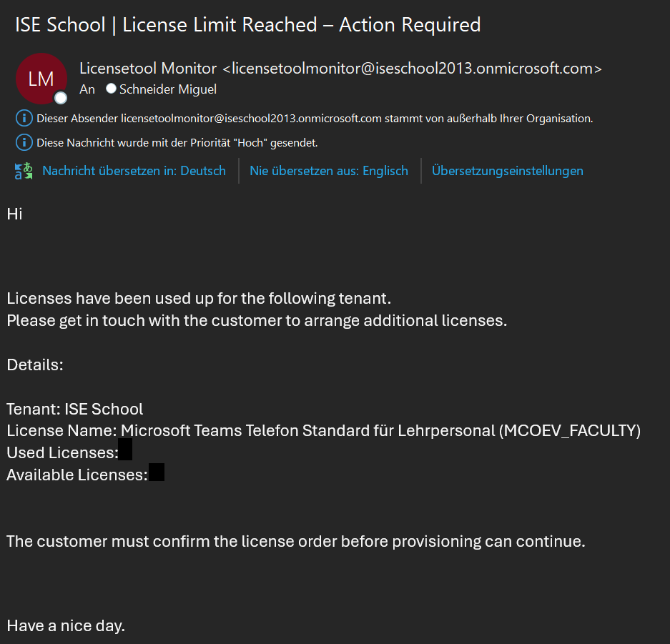Click the presence circle next to Schneider Miguel
The height and width of the screenshot is (644, 670).
(111, 89)
